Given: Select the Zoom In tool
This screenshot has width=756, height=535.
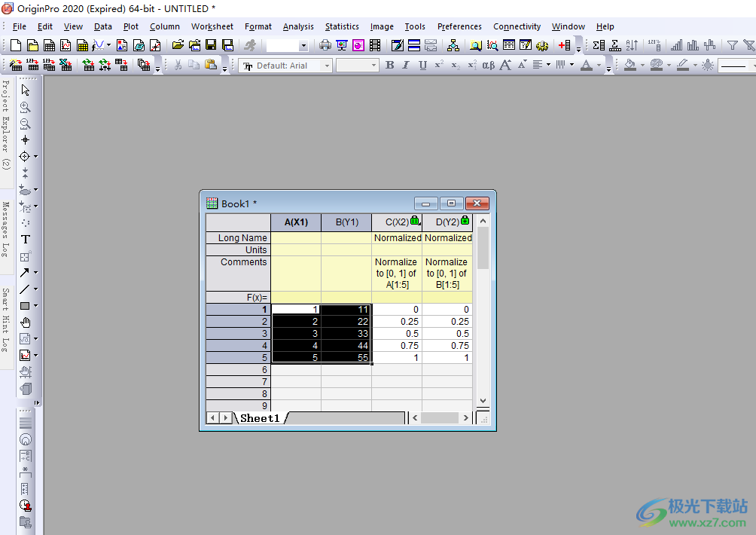Looking at the screenshot, I should tap(26, 107).
